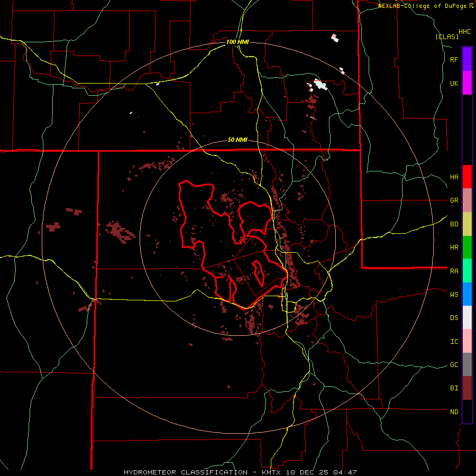476x476 pixels.
Task: Click the light pink IC swatch
Action: pos(467,341)
